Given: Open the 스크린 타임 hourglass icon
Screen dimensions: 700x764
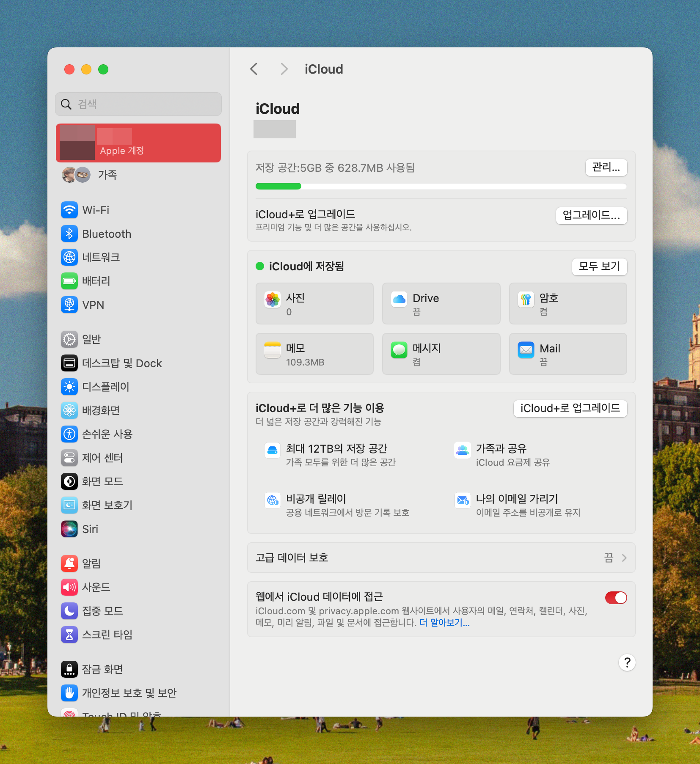Looking at the screenshot, I should tap(69, 635).
